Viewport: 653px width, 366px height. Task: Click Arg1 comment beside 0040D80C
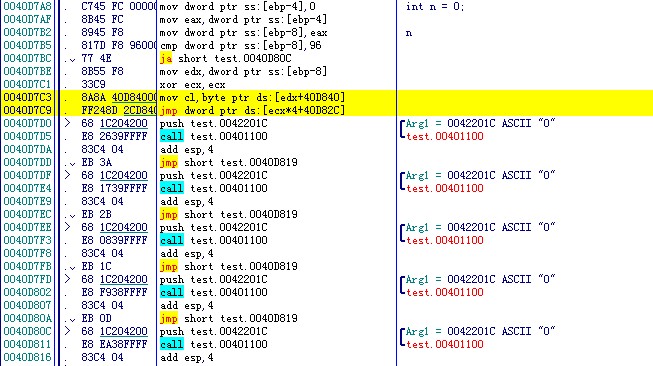point(481,331)
